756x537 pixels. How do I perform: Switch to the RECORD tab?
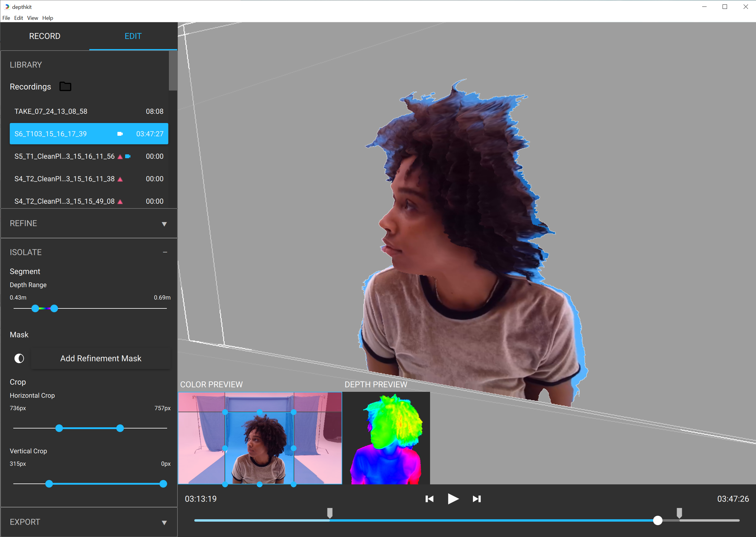pyautogui.click(x=45, y=36)
